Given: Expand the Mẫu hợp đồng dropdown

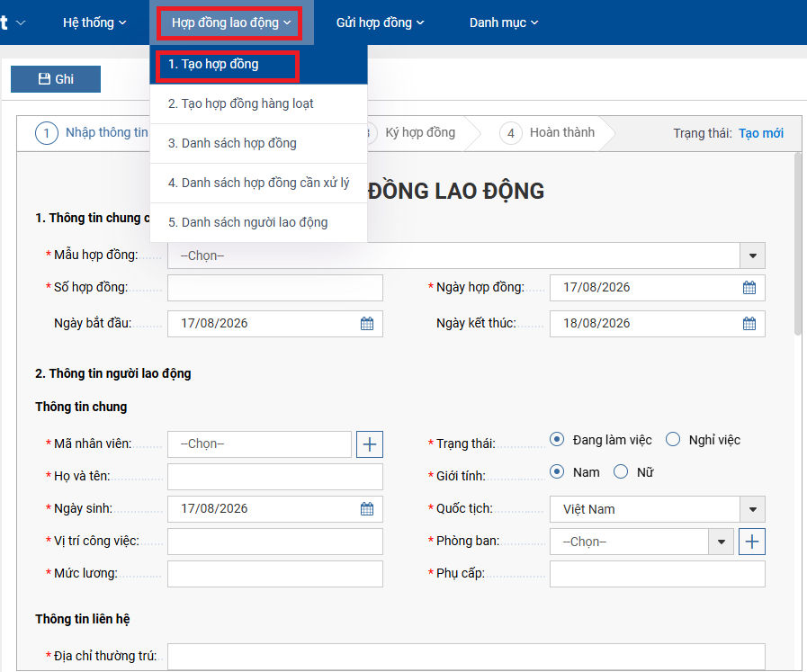Looking at the screenshot, I should point(752,255).
